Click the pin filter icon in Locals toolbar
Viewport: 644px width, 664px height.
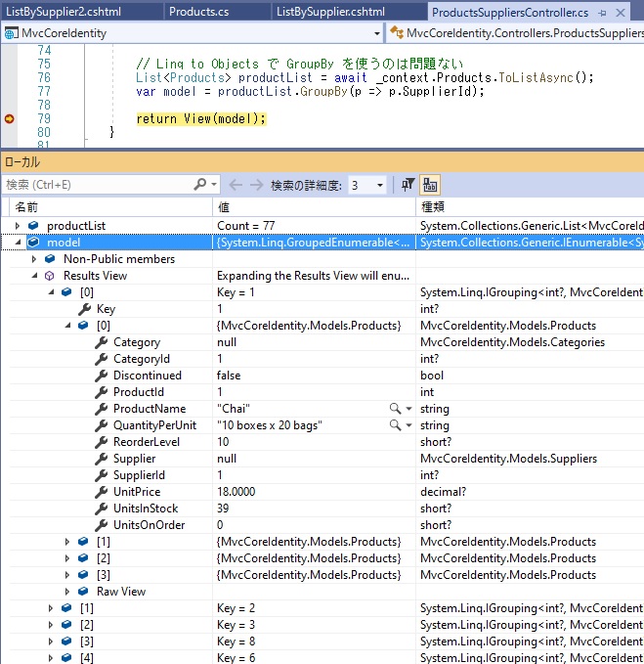click(408, 185)
